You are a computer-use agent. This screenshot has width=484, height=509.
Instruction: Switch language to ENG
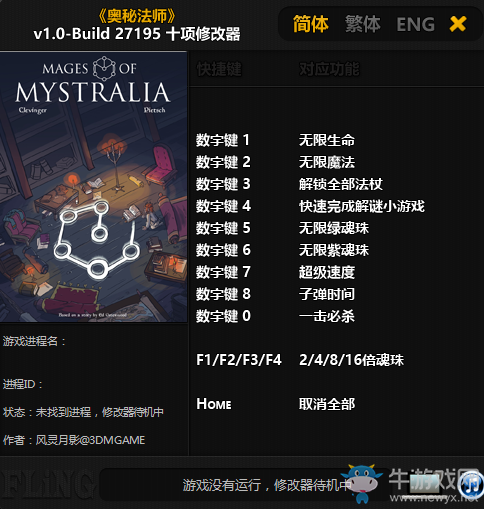point(415,24)
